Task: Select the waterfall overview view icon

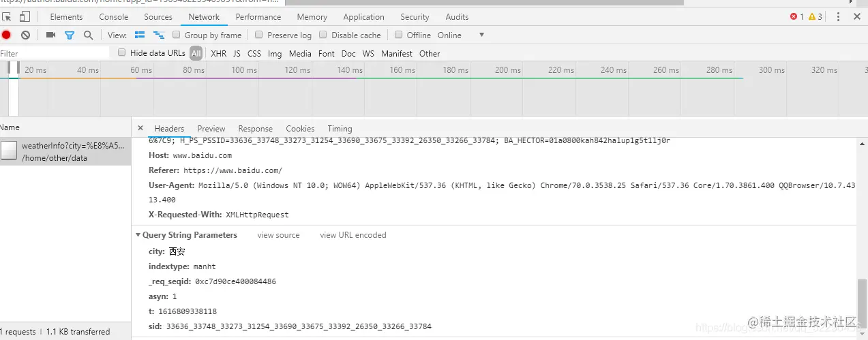Action: tap(158, 35)
